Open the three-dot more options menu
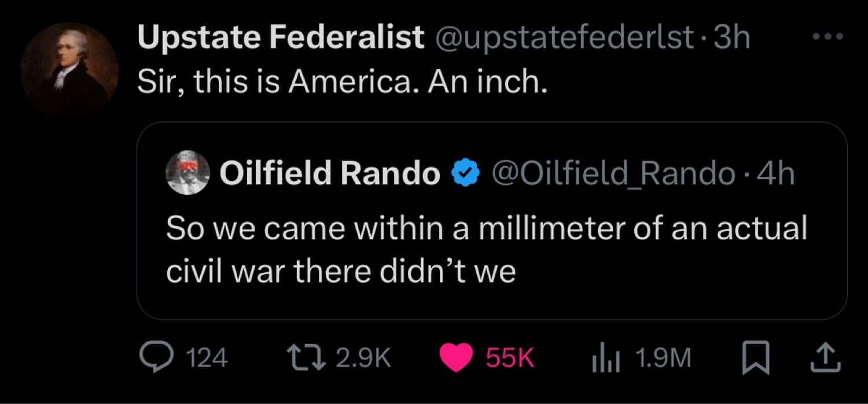 (827, 37)
